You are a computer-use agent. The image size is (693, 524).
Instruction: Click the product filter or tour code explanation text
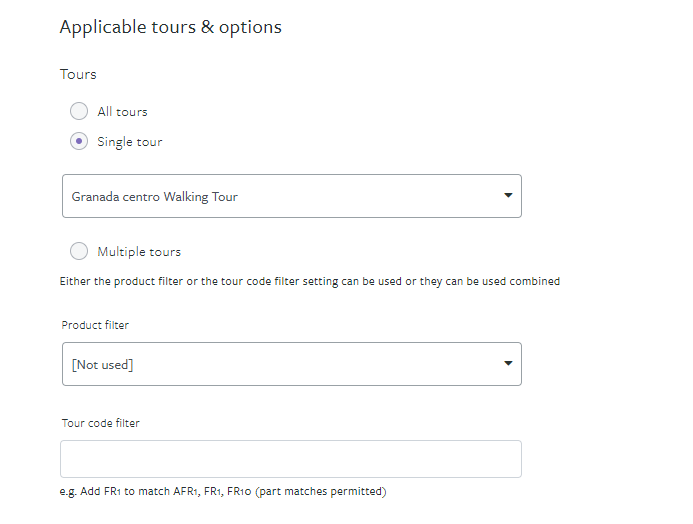point(310,281)
